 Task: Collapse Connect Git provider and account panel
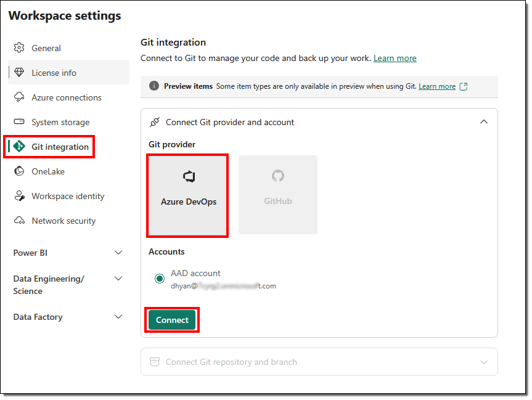(x=484, y=122)
